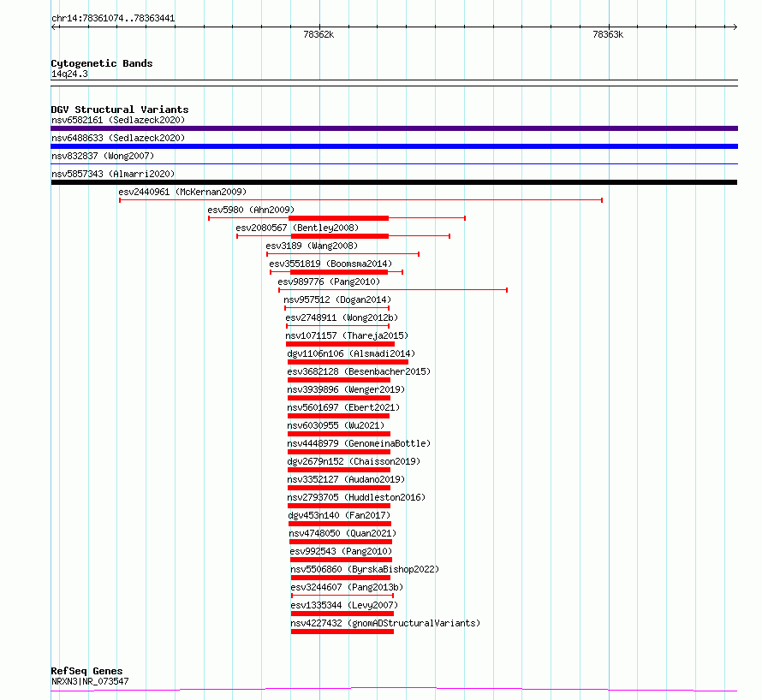Click the 78363k ruler position label
Image resolution: width=762 pixels, height=700 pixels.
click(608, 34)
